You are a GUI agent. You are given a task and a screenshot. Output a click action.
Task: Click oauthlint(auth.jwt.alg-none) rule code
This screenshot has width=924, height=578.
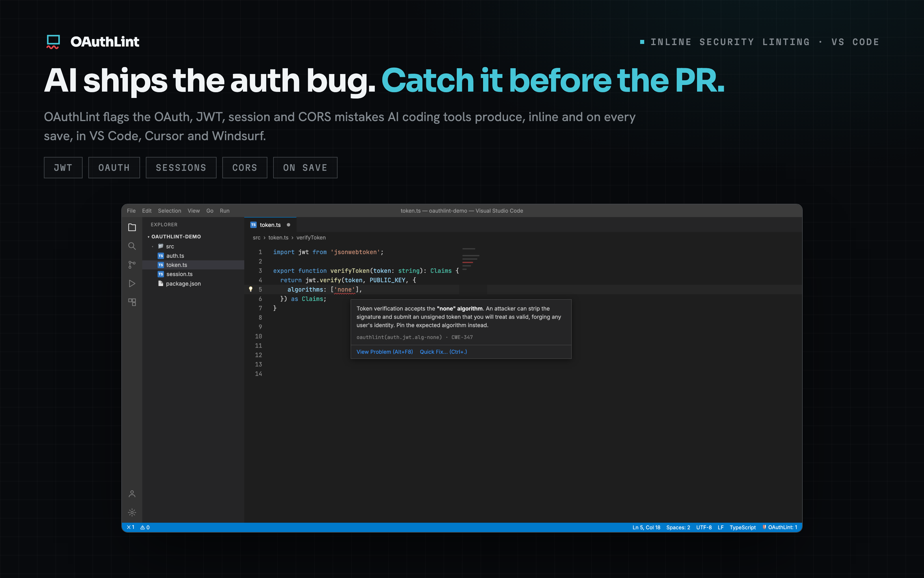tap(399, 337)
